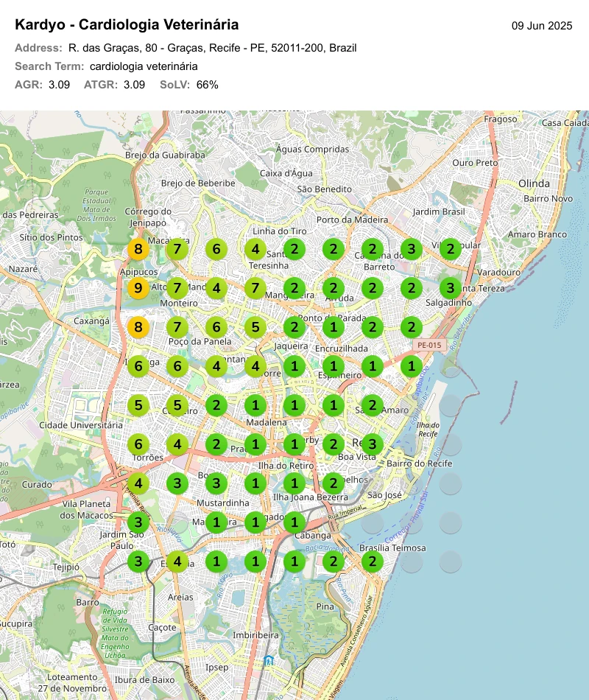
Task: Click the PE-015 road shield
Action: 429,345
